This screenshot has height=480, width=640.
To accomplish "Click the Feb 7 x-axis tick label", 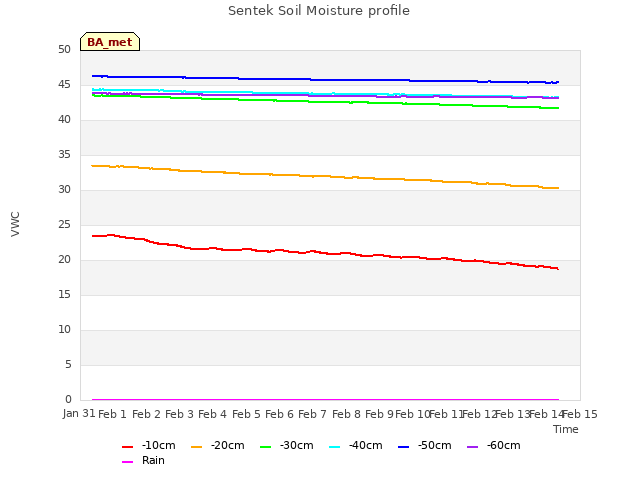I will [x=312, y=414].
